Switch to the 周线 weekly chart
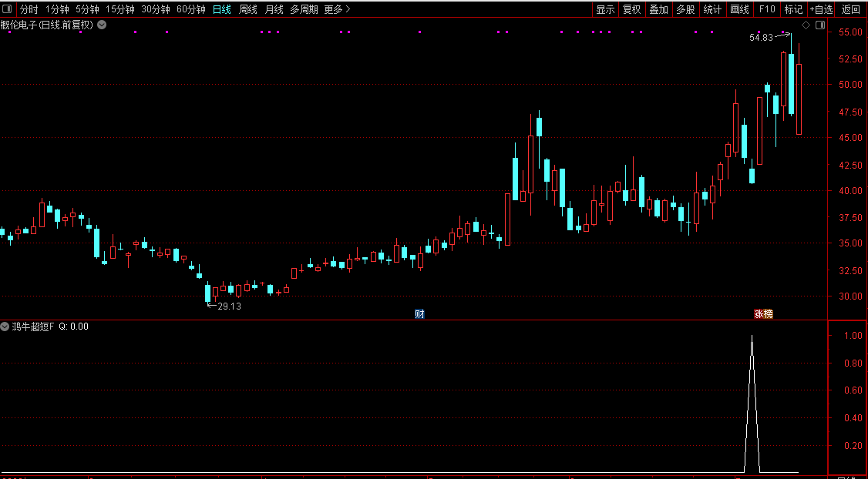This screenshot has height=479, width=868. point(248,9)
